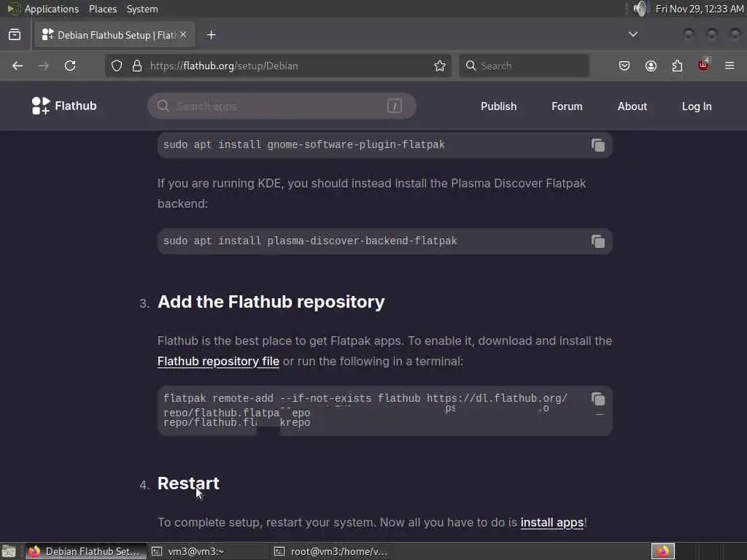Copy the plasma-discover-backend-flatpak command

[x=598, y=241]
